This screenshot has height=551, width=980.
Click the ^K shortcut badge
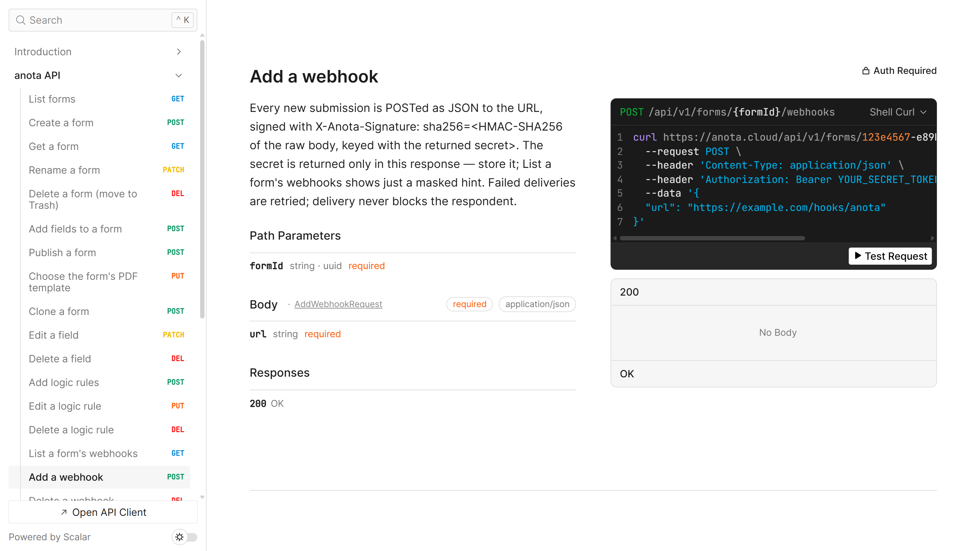tap(183, 20)
